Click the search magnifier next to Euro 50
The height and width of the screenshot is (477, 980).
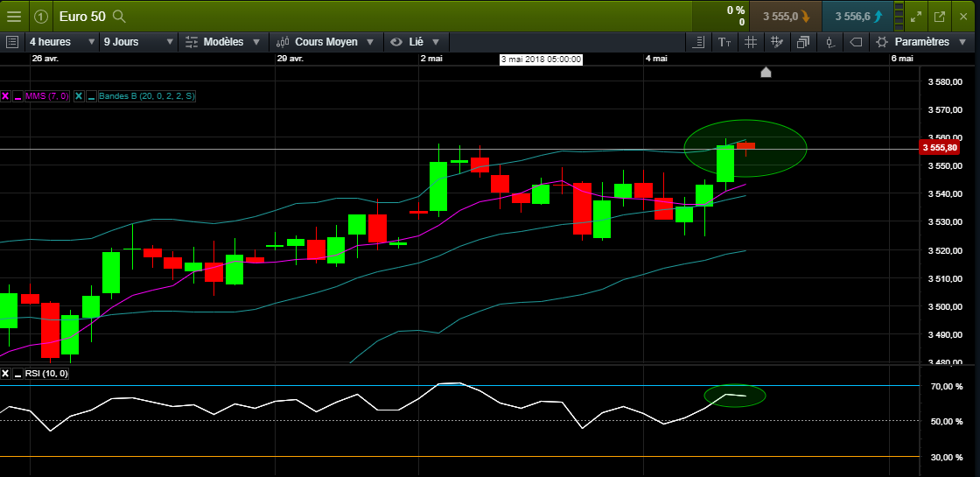(x=120, y=17)
